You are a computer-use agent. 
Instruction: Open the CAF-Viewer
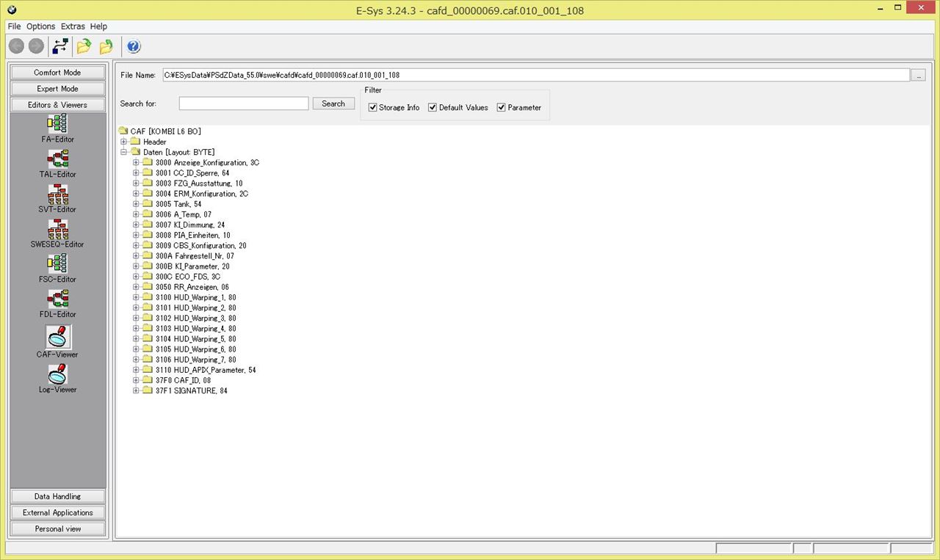[58, 341]
